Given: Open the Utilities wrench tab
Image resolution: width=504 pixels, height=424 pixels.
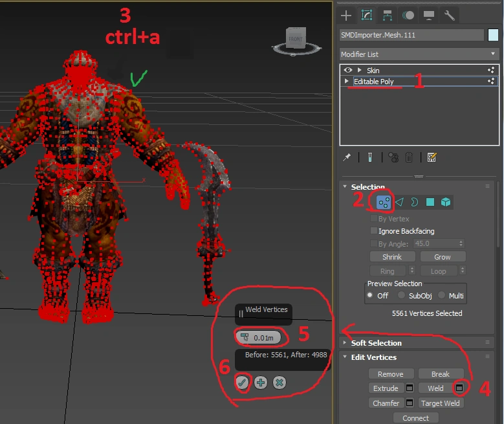Looking at the screenshot, I should click(449, 16).
